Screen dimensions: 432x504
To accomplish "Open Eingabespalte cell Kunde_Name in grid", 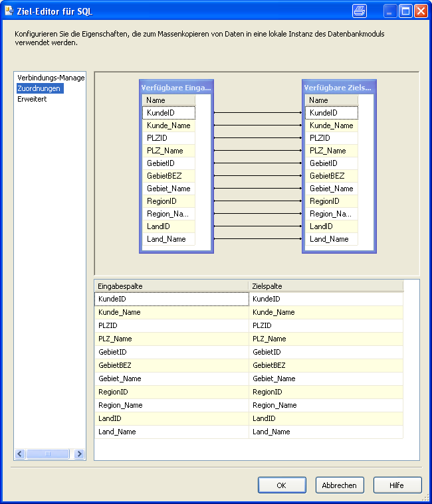I will (x=171, y=313).
